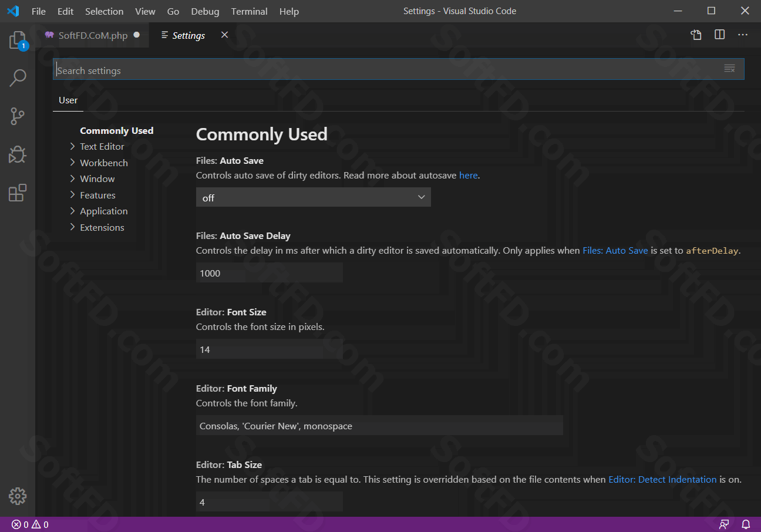Click the Editor: Font Size title
The image size is (761, 532).
coord(231,312)
